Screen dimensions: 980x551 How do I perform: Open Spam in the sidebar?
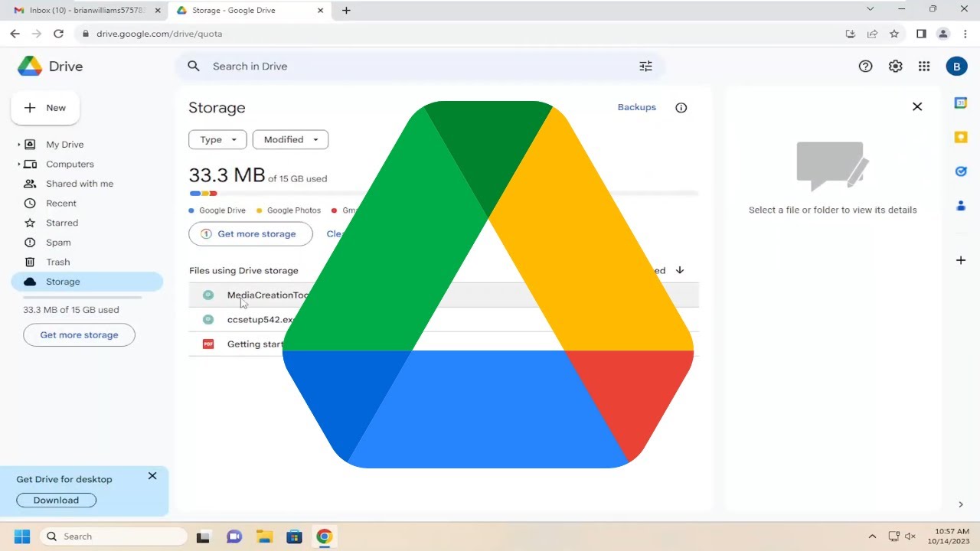coord(58,243)
